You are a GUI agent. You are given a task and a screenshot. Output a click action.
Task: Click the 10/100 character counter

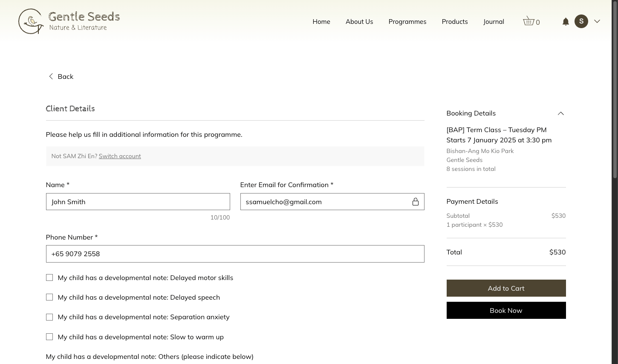tap(220, 217)
